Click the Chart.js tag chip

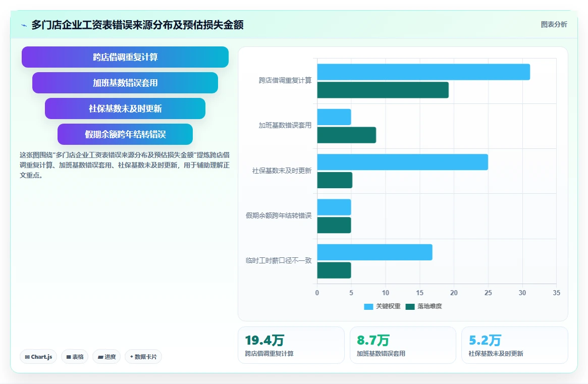[38, 357]
